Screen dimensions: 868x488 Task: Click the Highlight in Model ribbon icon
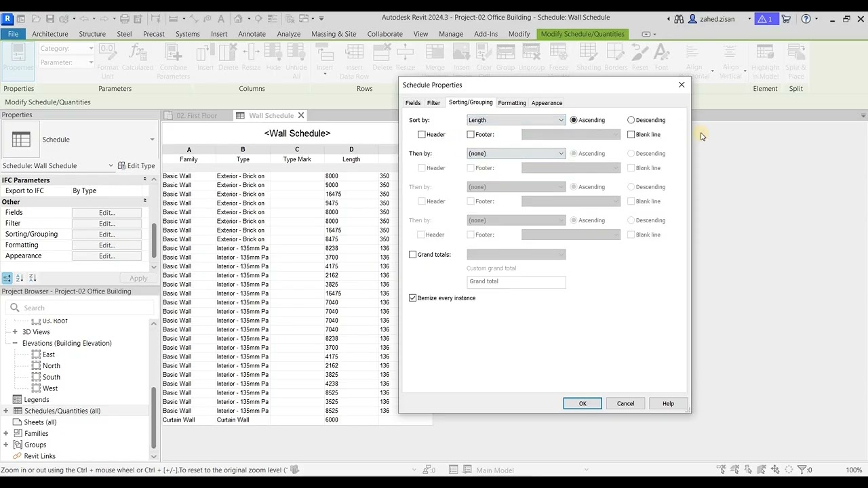[x=765, y=53]
